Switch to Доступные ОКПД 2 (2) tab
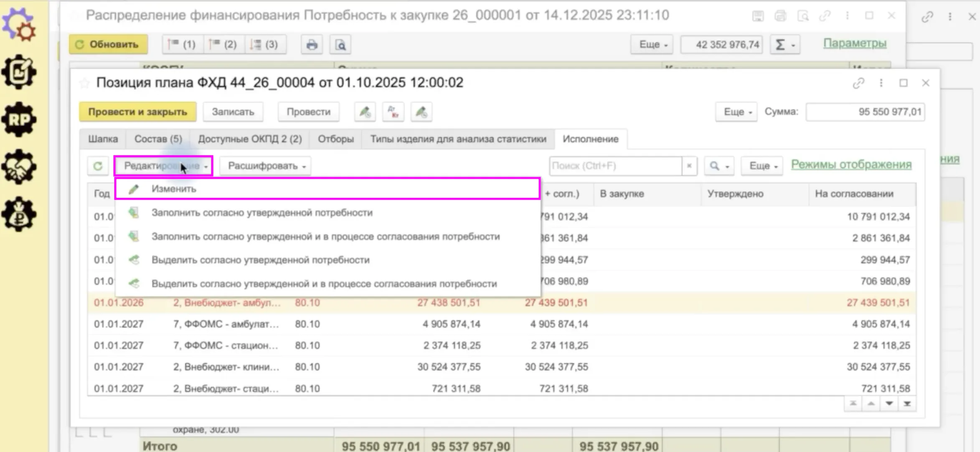 (x=250, y=139)
